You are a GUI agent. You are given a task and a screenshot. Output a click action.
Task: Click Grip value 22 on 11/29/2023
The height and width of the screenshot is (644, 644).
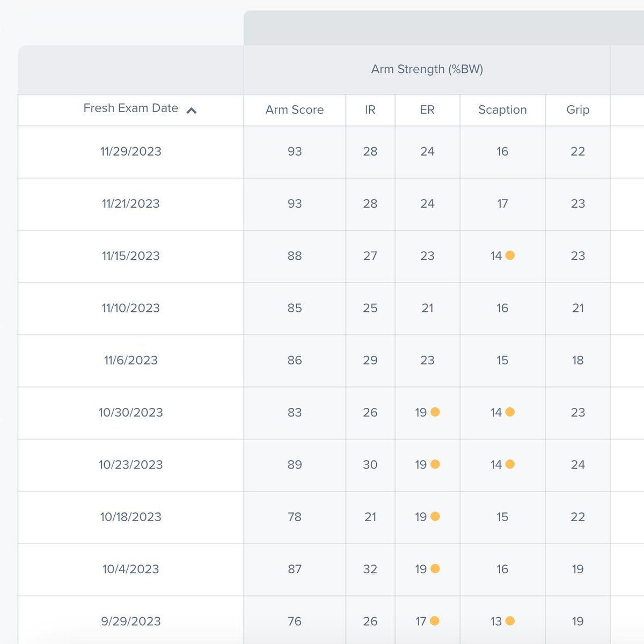578,152
